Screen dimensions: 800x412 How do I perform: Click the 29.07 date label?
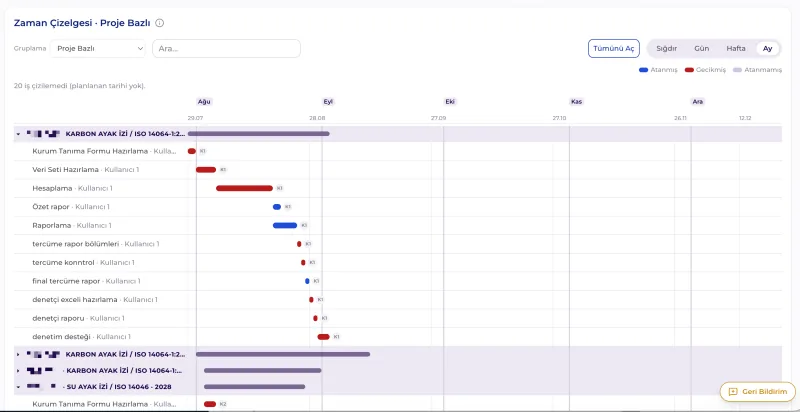pyautogui.click(x=195, y=118)
